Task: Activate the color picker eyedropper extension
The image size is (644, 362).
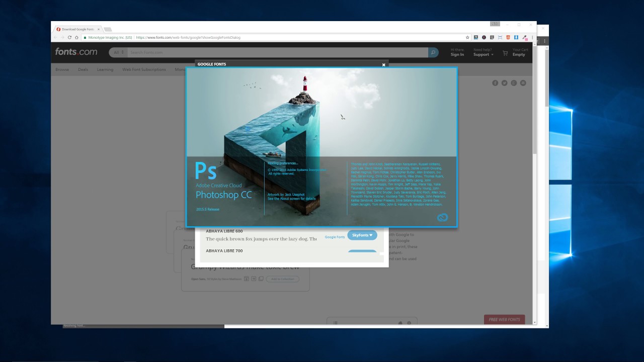Action: click(x=525, y=37)
